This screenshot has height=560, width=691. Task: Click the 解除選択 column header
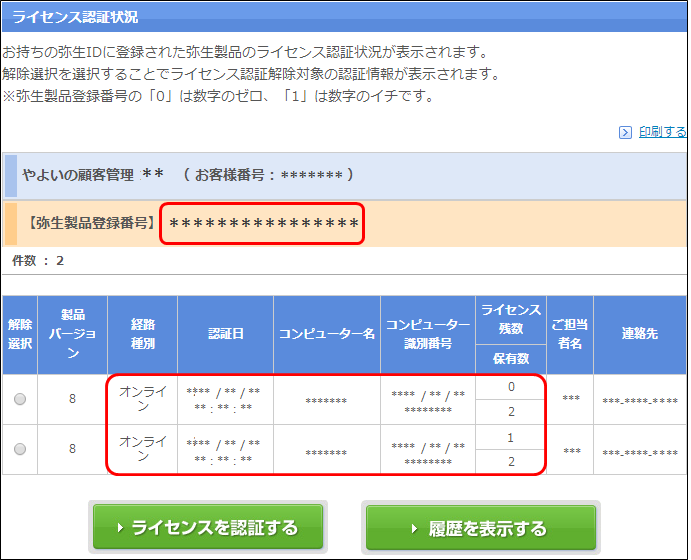(x=20, y=334)
